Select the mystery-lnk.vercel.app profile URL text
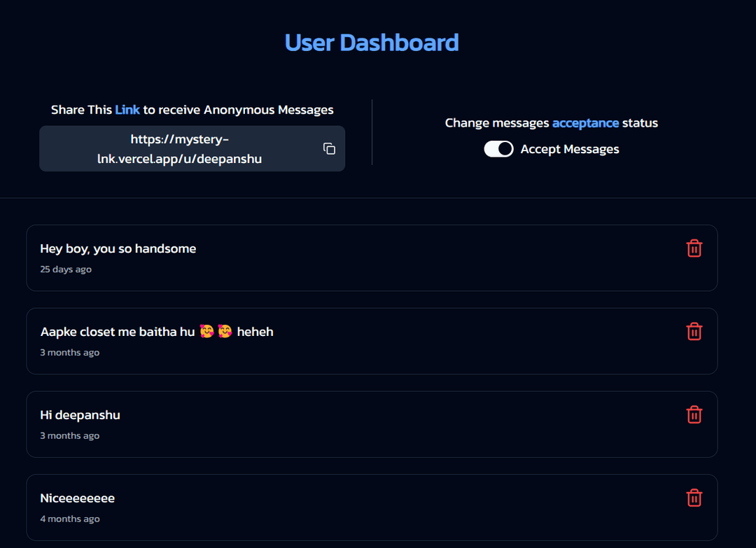 click(179, 149)
